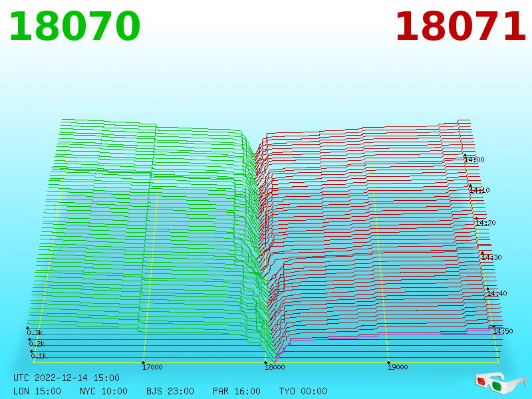Click the 0.1k volume axis label
532x399 pixels.
coord(39,356)
